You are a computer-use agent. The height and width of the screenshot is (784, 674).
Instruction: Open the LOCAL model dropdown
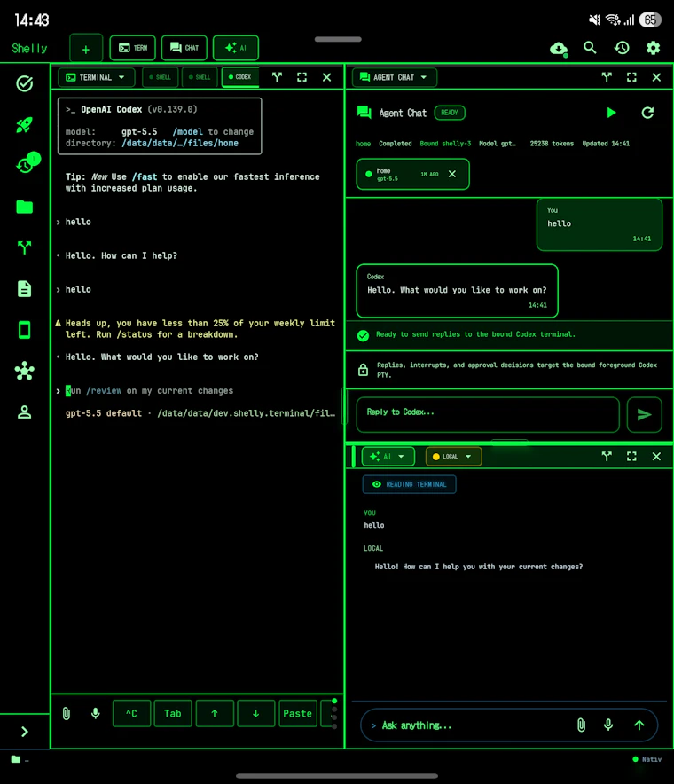[x=453, y=457]
